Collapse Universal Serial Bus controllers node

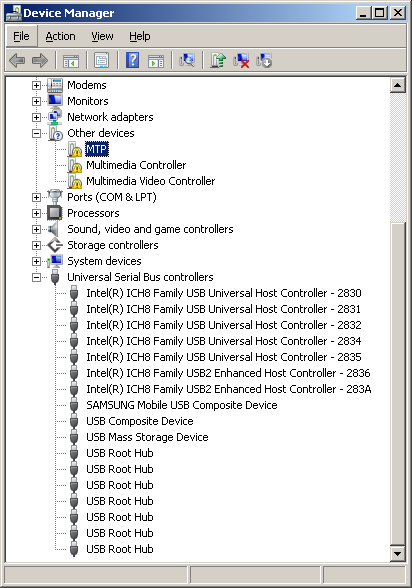36,277
